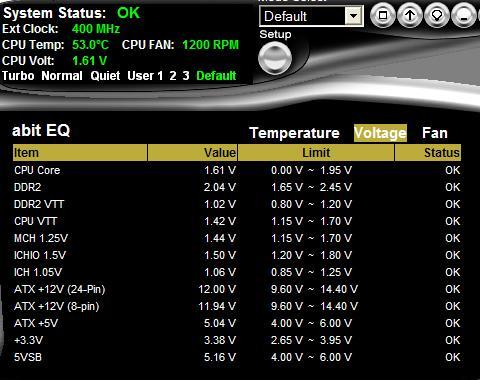
Task: Select the ICH 1.05V row
Action: coord(237,272)
